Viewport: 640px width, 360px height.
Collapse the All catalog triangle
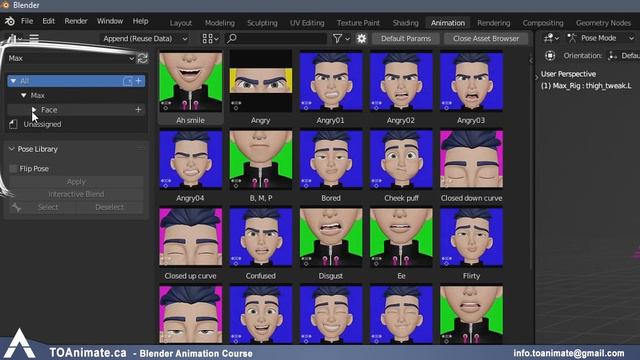pyautogui.click(x=13, y=81)
